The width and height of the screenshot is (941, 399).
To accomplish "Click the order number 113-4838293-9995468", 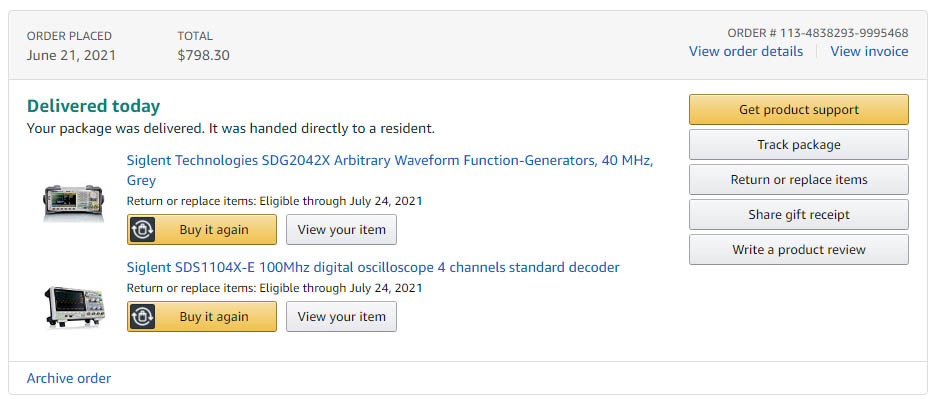I will click(818, 33).
